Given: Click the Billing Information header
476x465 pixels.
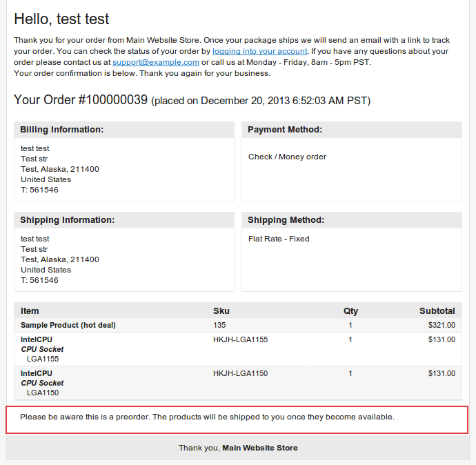Looking at the screenshot, I should (124, 130).
